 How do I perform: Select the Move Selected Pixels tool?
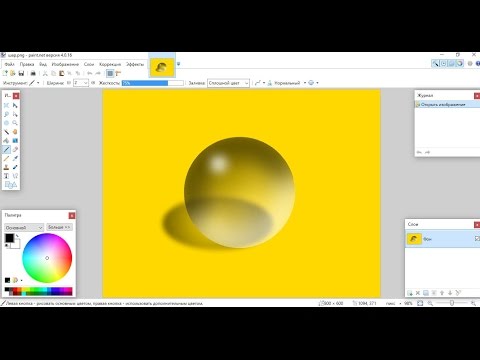pos(15,105)
